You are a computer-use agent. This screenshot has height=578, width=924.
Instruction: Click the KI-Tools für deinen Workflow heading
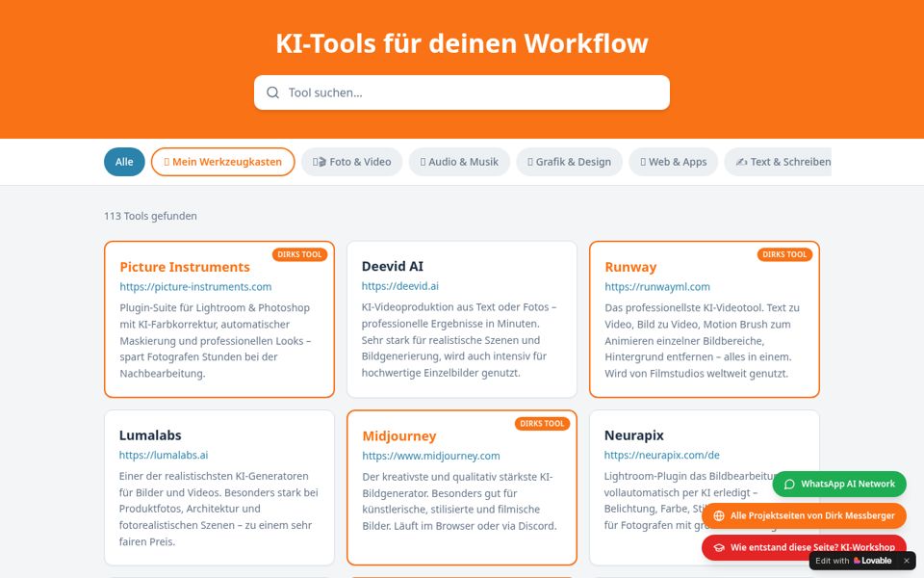[462, 43]
